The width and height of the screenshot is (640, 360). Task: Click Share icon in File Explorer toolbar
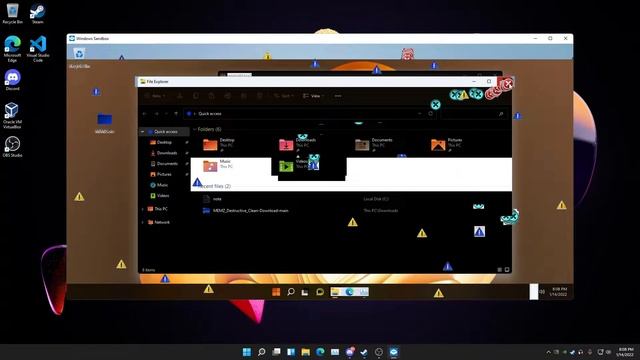pos(244,96)
